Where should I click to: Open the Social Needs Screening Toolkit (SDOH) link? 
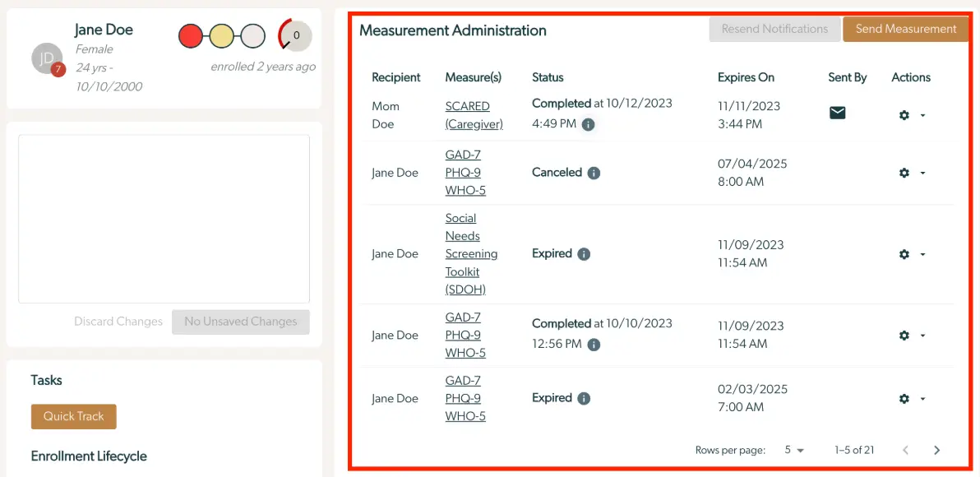coord(471,253)
